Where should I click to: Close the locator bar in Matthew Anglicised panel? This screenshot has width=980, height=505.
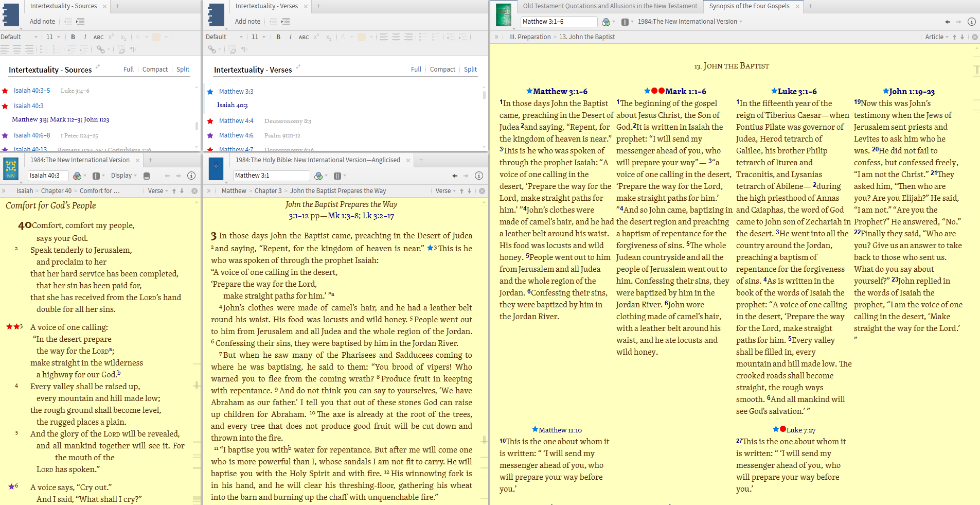coord(482,191)
